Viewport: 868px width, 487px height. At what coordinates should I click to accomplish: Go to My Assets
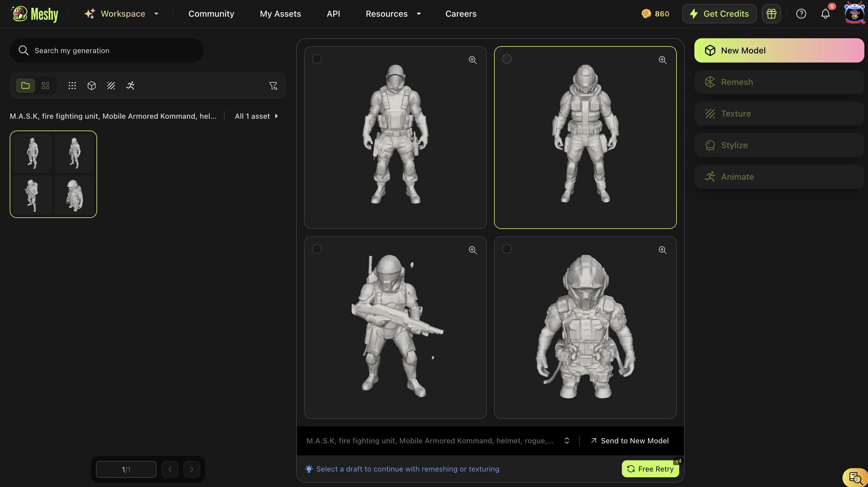point(280,14)
